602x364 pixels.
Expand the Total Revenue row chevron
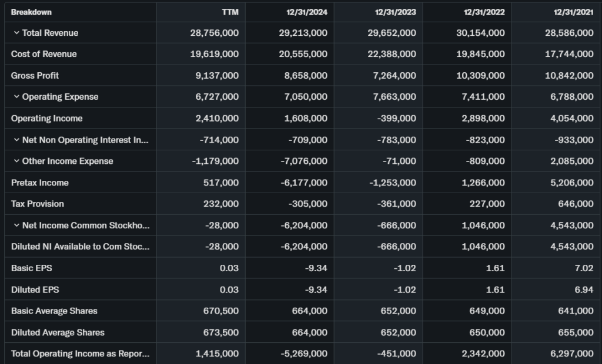(x=16, y=33)
